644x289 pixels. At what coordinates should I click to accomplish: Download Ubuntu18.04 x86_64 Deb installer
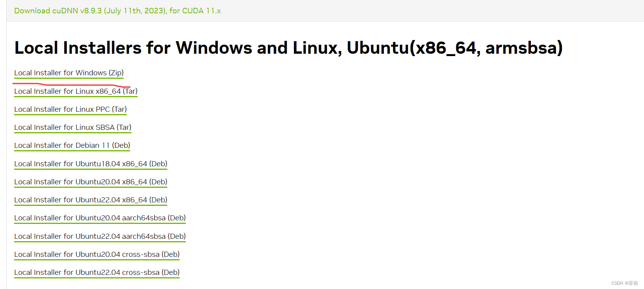[x=90, y=164]
